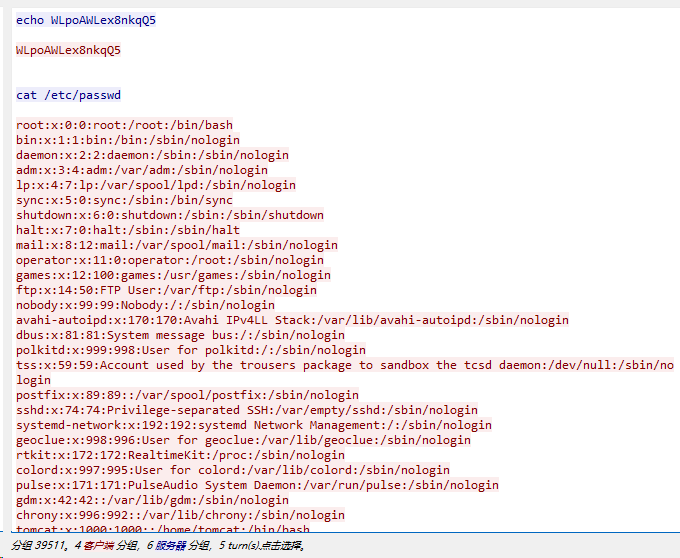This screenshot has height=558, width=680.
Task: Select the tss:x:59:59 trousers account line
Action: 345,365
